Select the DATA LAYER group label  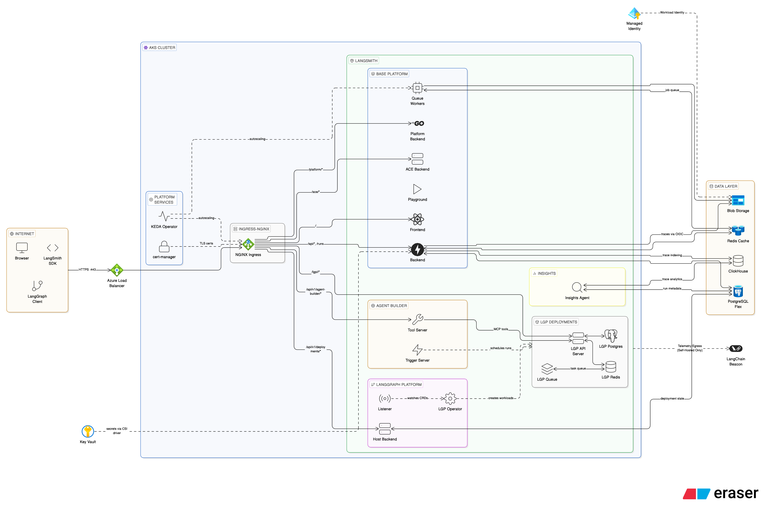pos(723,186)
